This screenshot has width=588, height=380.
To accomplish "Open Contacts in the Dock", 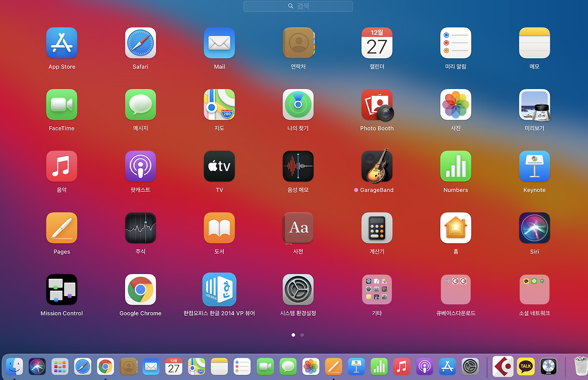I will [128, 366].
